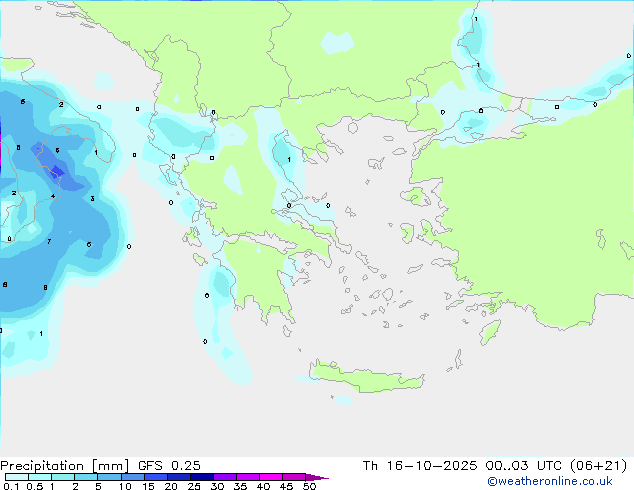The height and width of the screenshot is (490, 634).
Task: Click the legend value label '25'
Action: (x=194, y=486)
